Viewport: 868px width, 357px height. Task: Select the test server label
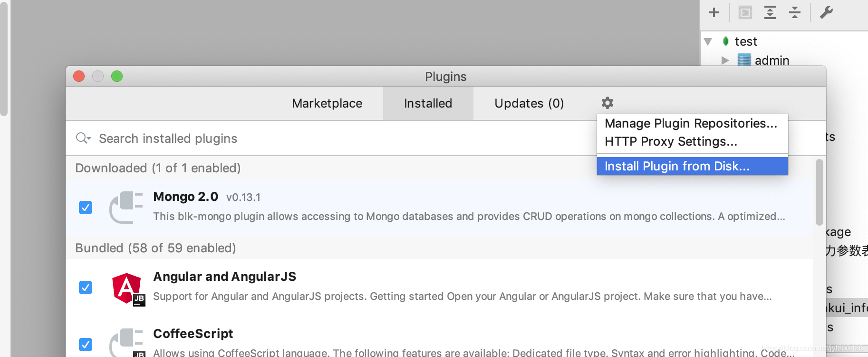click(746, 41)
